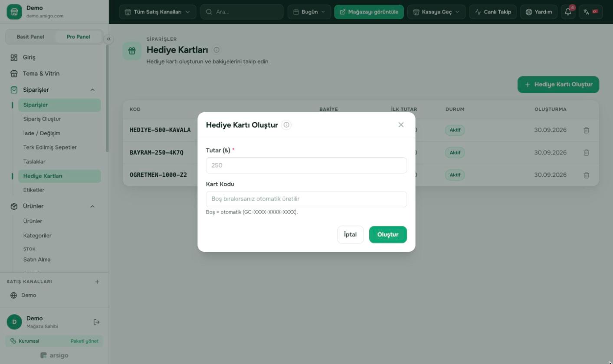
Task: Open Etiketler in sidebar
Action: click(x=34, y=190)
